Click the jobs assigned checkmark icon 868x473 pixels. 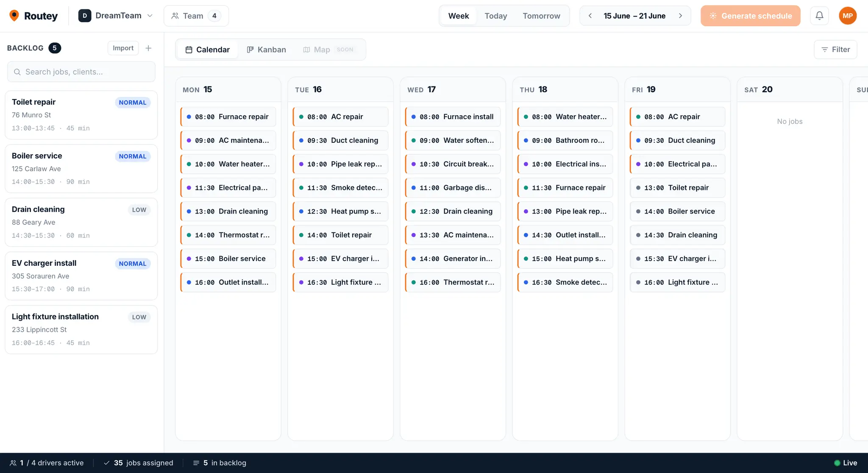(107, 463)
